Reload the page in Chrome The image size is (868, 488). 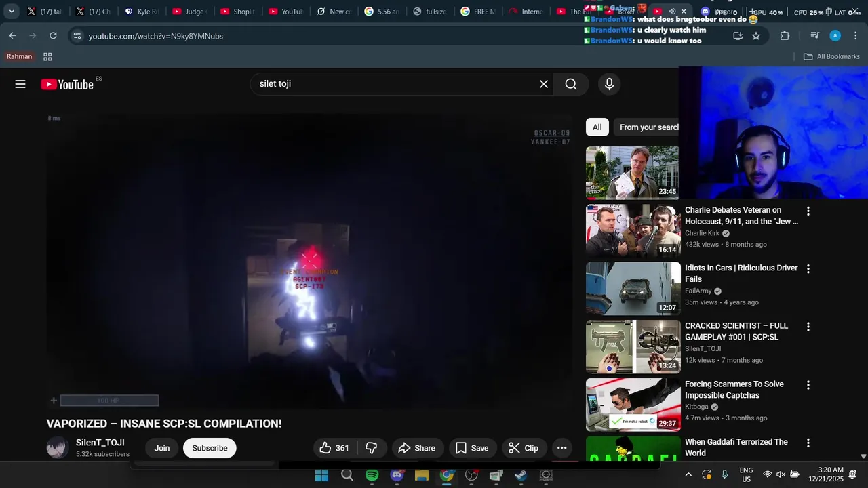[x=53, y=35]
